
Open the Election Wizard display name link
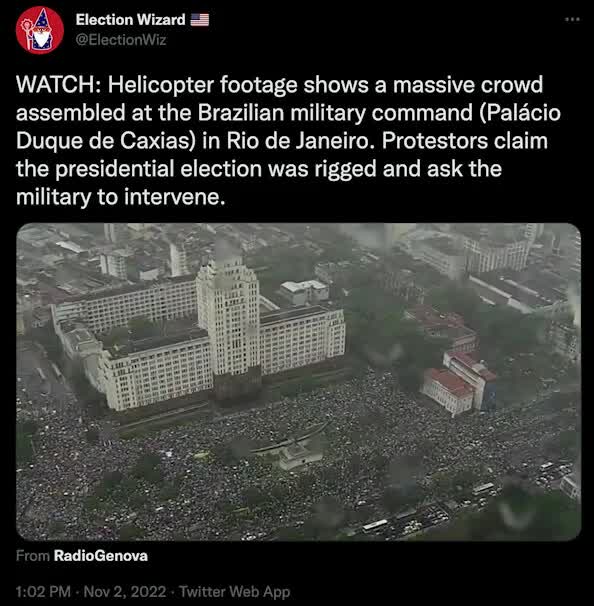point(130,20)
